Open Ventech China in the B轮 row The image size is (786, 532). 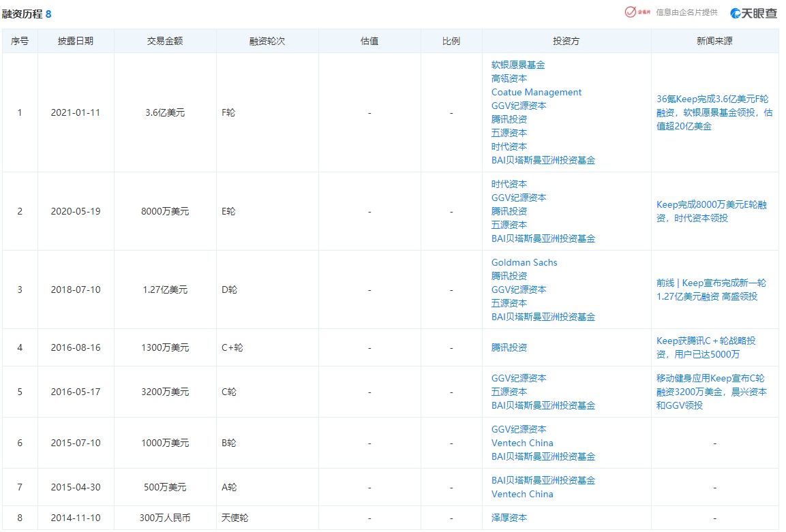click(522, 443)
